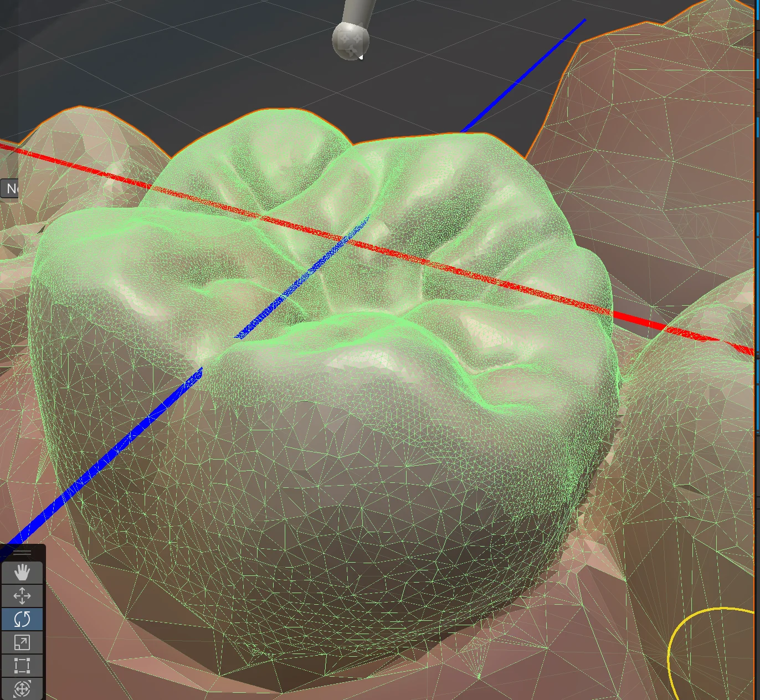Click the toolbar grip handle lines
This screenshot has width=760, height=700.
click(x=22, y=552)
